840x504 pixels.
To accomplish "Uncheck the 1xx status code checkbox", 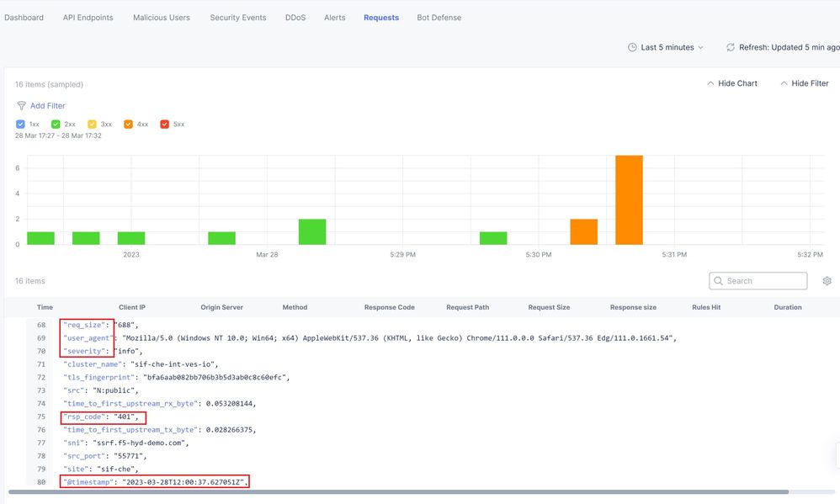I will pyautogui.click(x=20, y=125).
